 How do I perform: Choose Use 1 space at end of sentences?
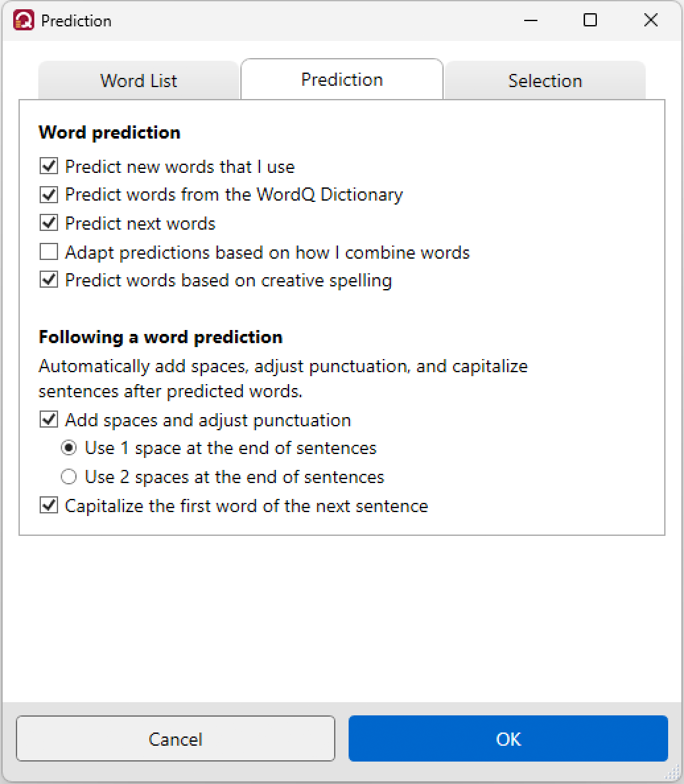(x=69, y=448)
